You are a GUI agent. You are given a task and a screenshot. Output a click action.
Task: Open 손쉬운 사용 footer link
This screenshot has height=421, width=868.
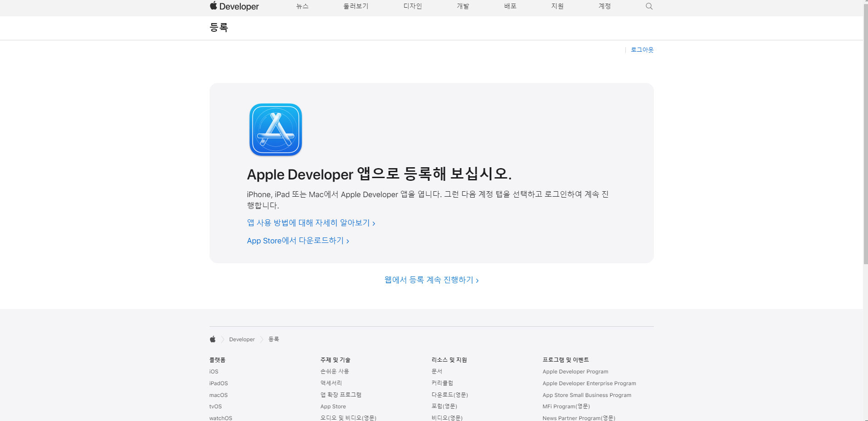(335, 371)
